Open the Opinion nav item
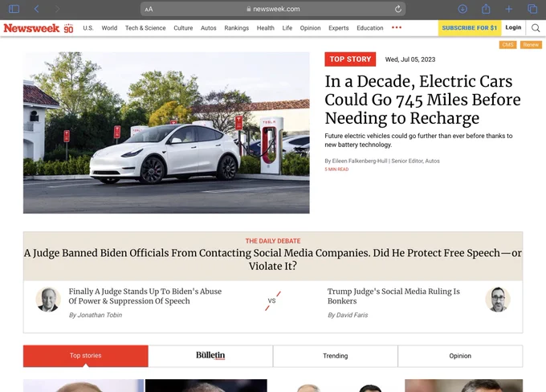546x392 pixels. click(x=310, y=28)
